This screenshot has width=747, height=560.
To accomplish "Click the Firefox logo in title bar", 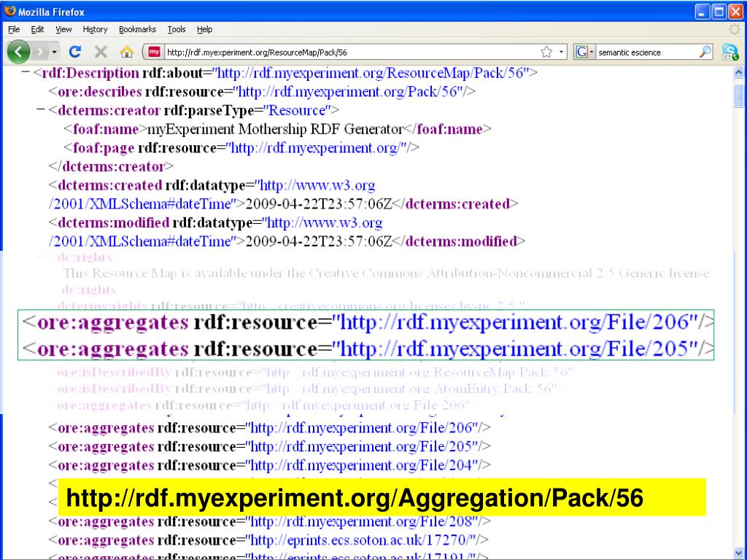I will [9, 10].
